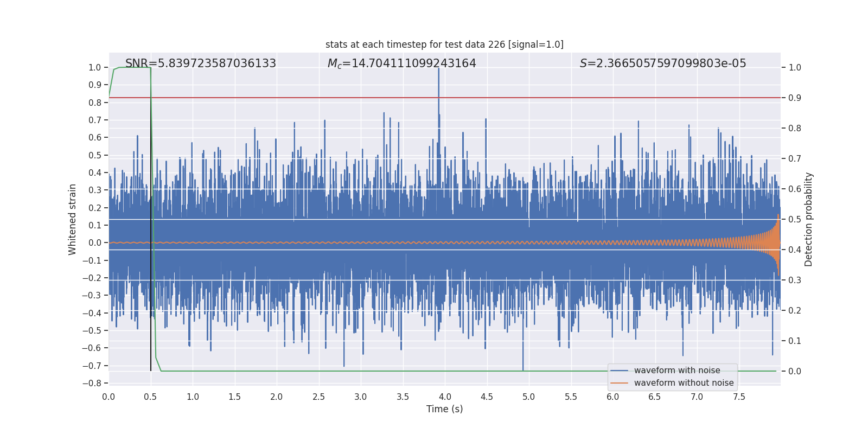Click the plot title about test data 226
This screenshot has height=434, width=868.
point(444,44)
